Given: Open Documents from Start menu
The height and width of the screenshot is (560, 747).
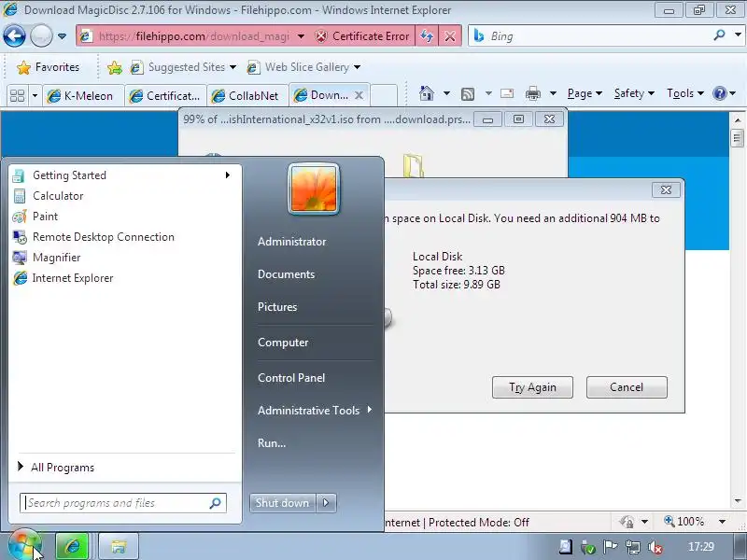Looking at the screenshot, I should [x=286, y=274].
